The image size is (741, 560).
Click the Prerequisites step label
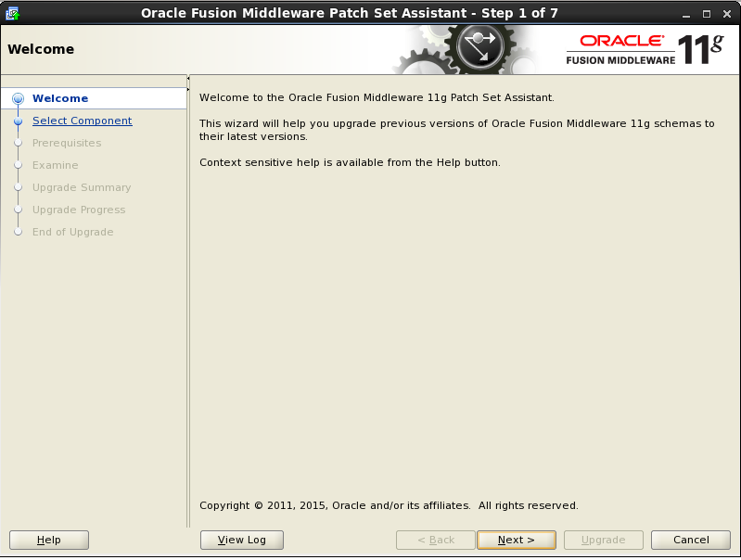point(67,143)
